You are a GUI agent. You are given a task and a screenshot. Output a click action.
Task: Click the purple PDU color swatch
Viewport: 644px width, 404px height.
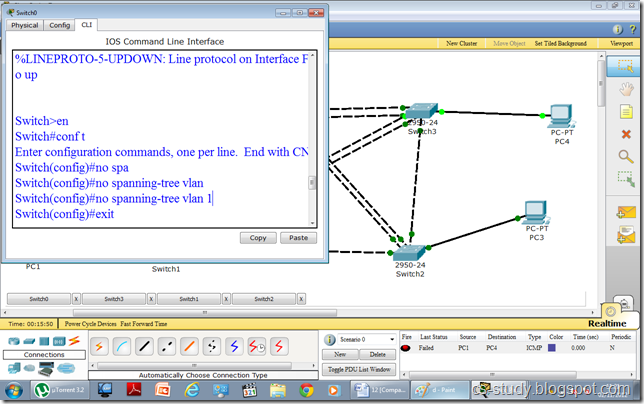551,348
